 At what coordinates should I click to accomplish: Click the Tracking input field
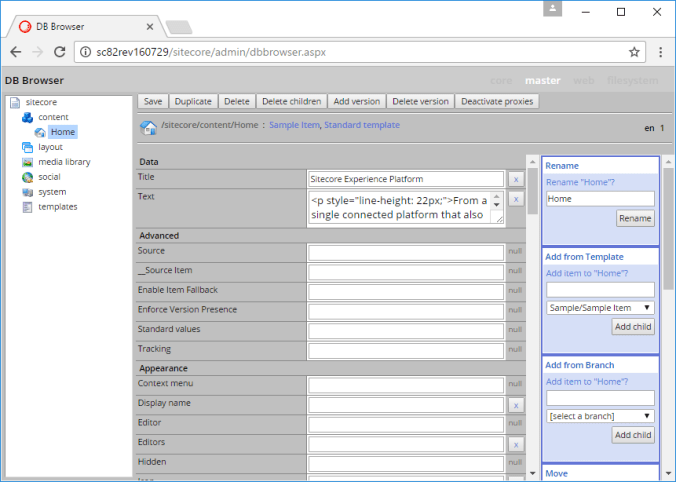point(406,351)
